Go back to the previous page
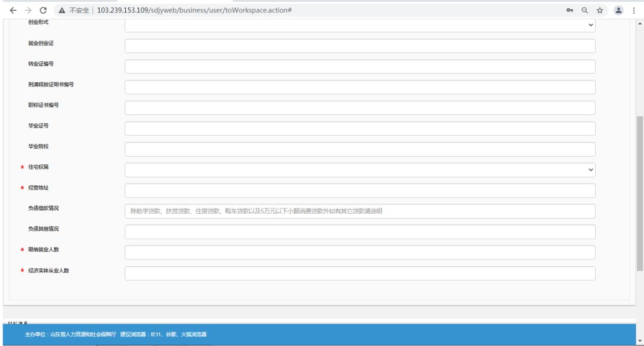 point(13,10)
